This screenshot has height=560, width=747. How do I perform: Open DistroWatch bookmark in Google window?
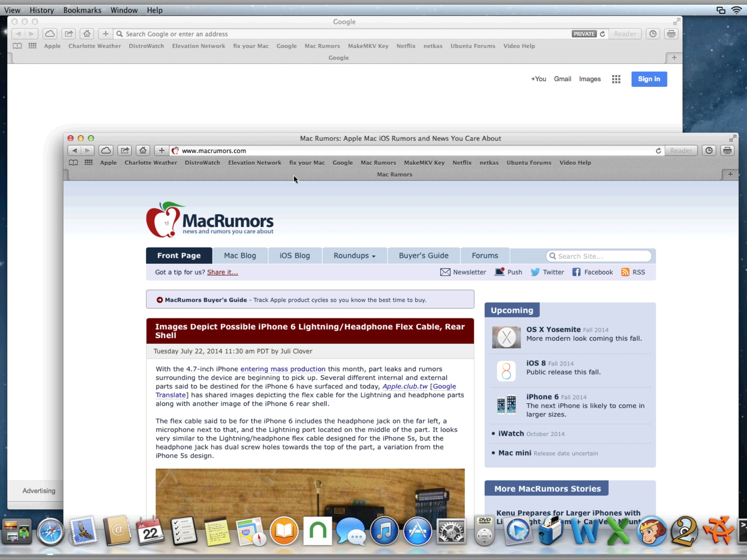(146, 46)
